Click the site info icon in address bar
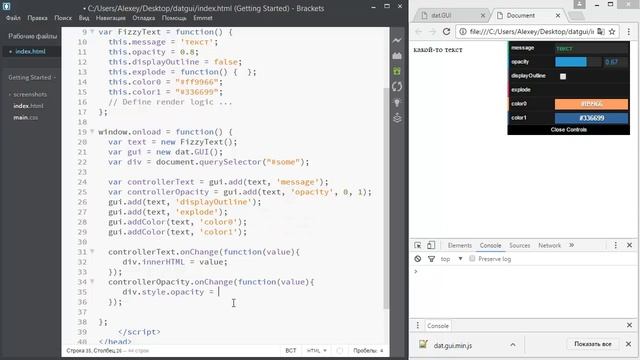The width and height of the screenshot is (640, 360). 462,31
